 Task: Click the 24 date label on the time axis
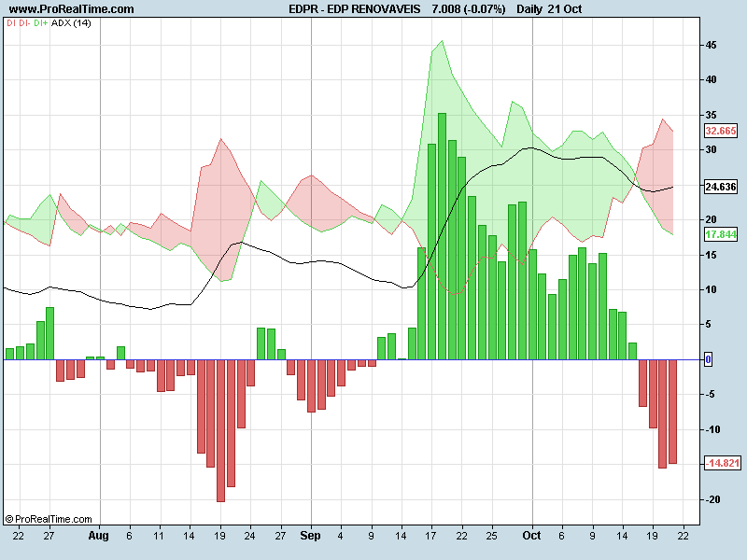point(249,536)
